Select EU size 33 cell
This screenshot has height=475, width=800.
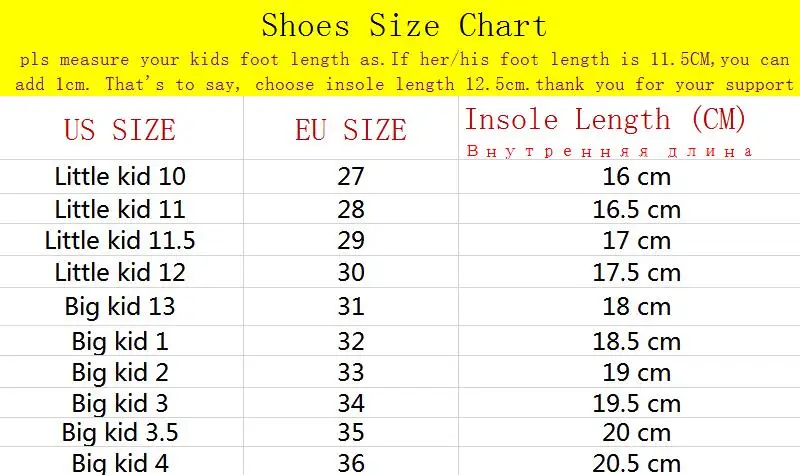(x=351, y=372)
